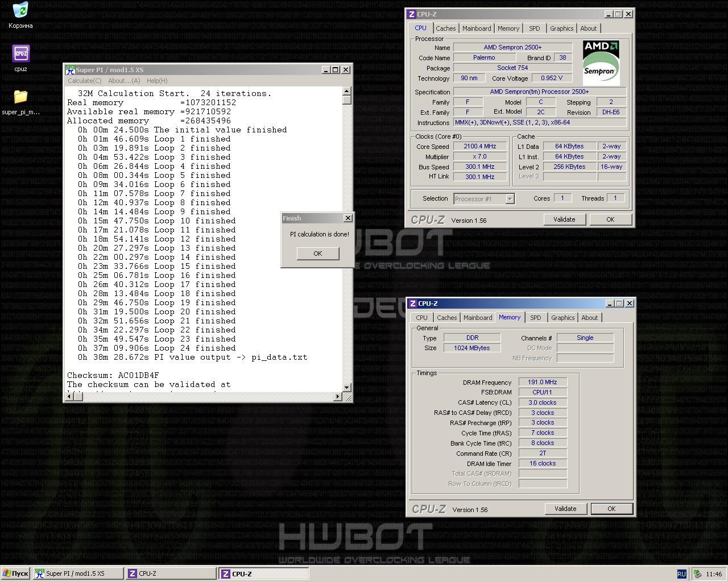Click the Channels # Single field

point(585,338)
